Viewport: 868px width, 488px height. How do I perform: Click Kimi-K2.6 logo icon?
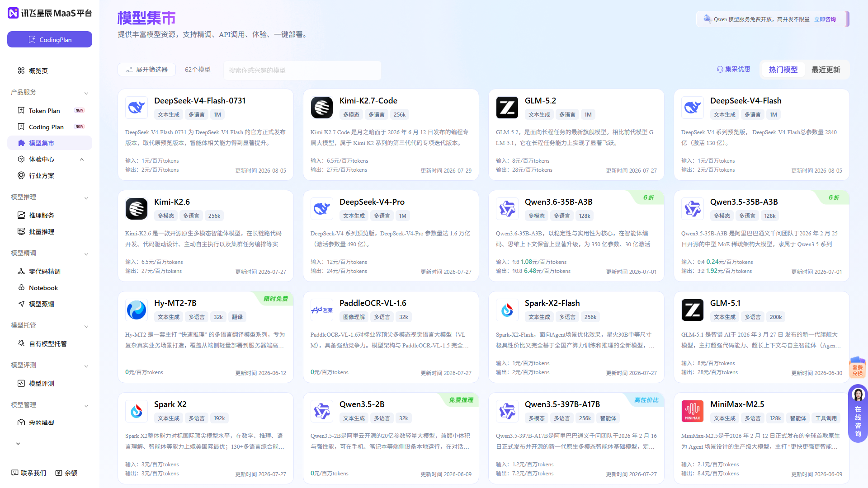click(137, 209)
